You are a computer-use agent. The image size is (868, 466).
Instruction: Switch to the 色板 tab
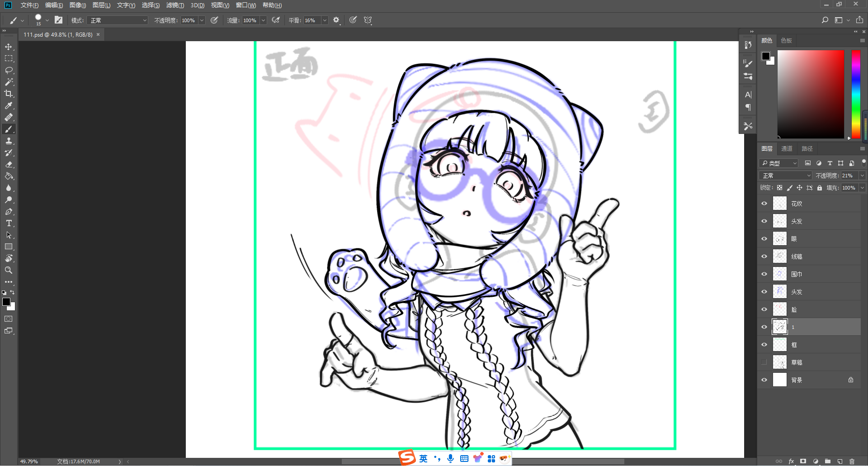click(x=786, y=41)
